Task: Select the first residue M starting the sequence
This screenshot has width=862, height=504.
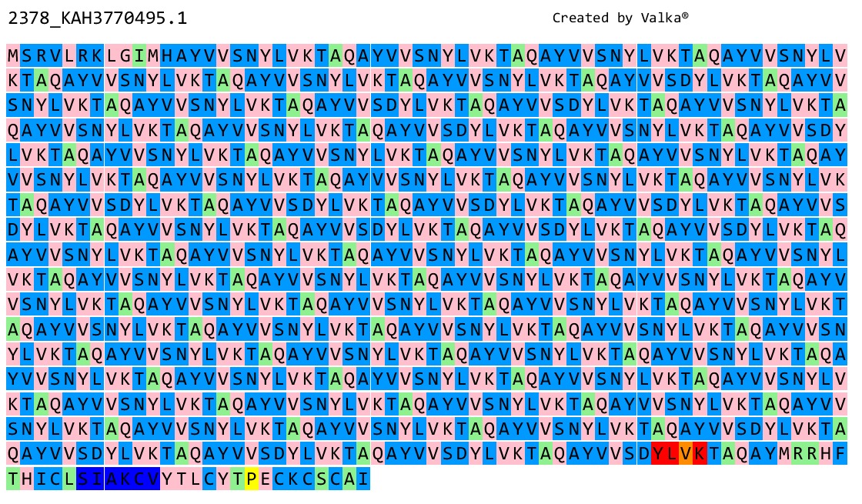Action: pos(13,55)
